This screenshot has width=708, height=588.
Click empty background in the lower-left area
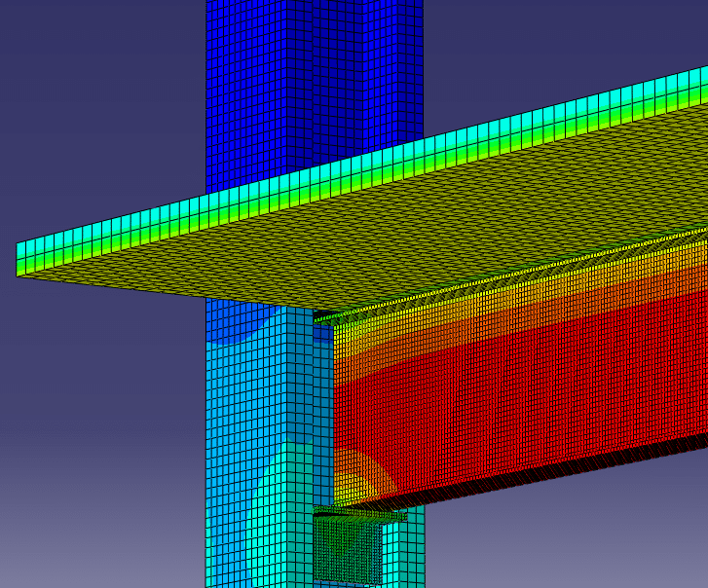click(97, 467)
